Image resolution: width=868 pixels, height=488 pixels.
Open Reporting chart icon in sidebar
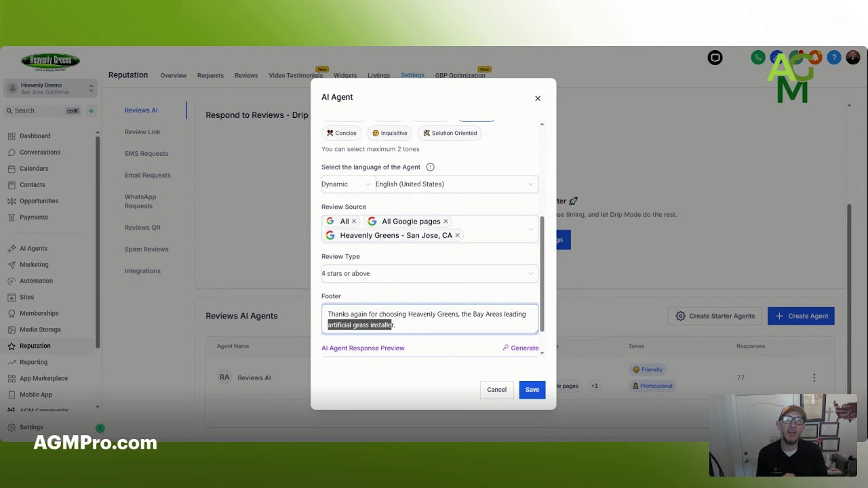(x=12, y=362)
